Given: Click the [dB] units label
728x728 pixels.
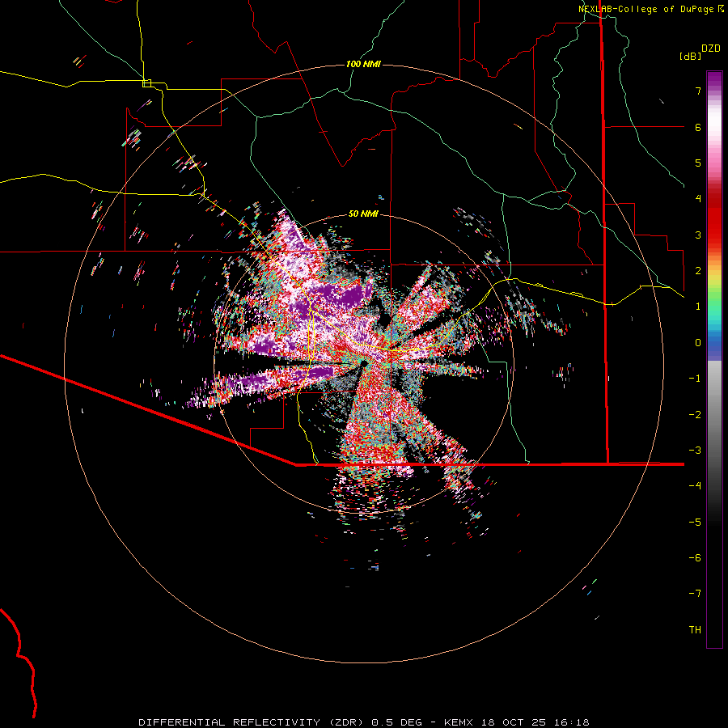Looking at the screenshot, I should 691,56.
